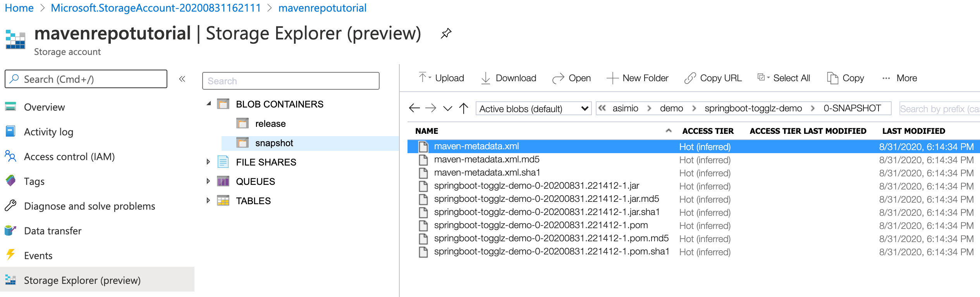Screen dimensions: 980x297
Task: Focus the Search by prefix field
Action: (x=939, y=109)
